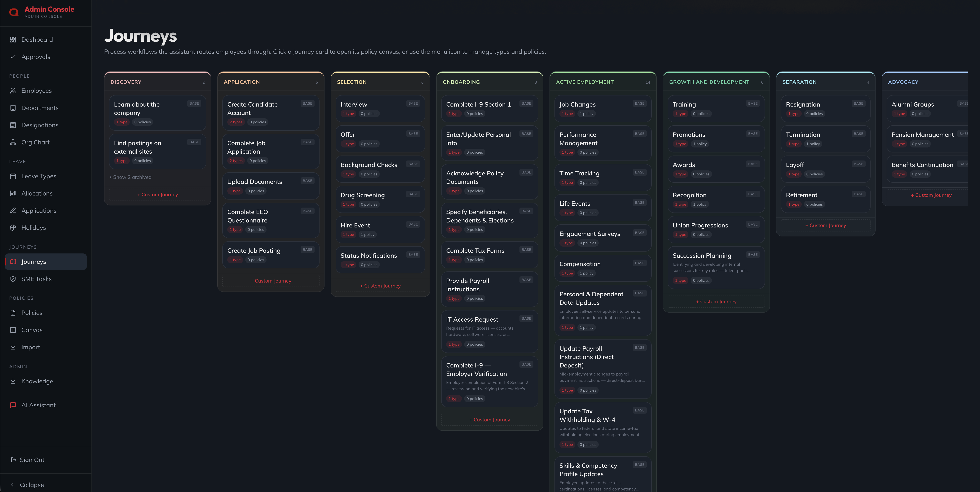
Task: Click the Import download icon
Action: 13,347
